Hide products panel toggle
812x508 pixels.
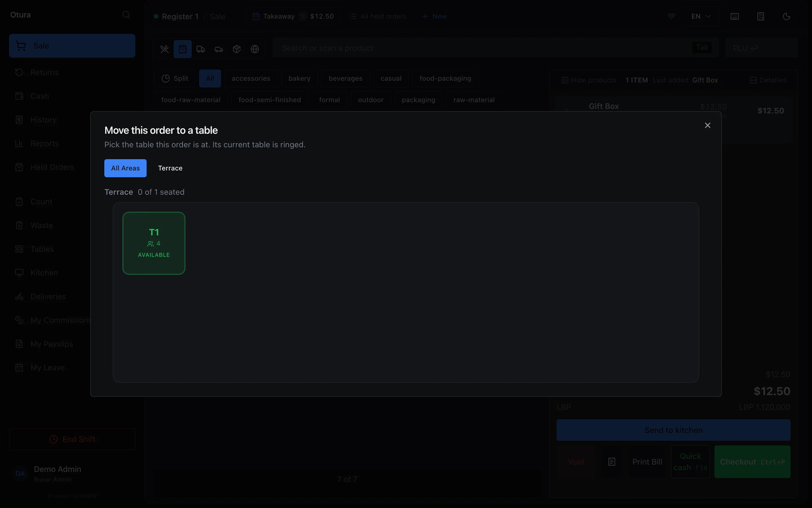(x=589, y=80)
